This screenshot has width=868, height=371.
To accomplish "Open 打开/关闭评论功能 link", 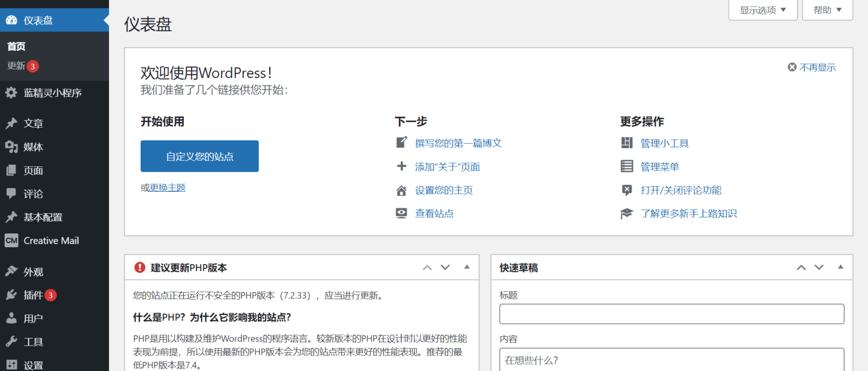I will 681,190.
